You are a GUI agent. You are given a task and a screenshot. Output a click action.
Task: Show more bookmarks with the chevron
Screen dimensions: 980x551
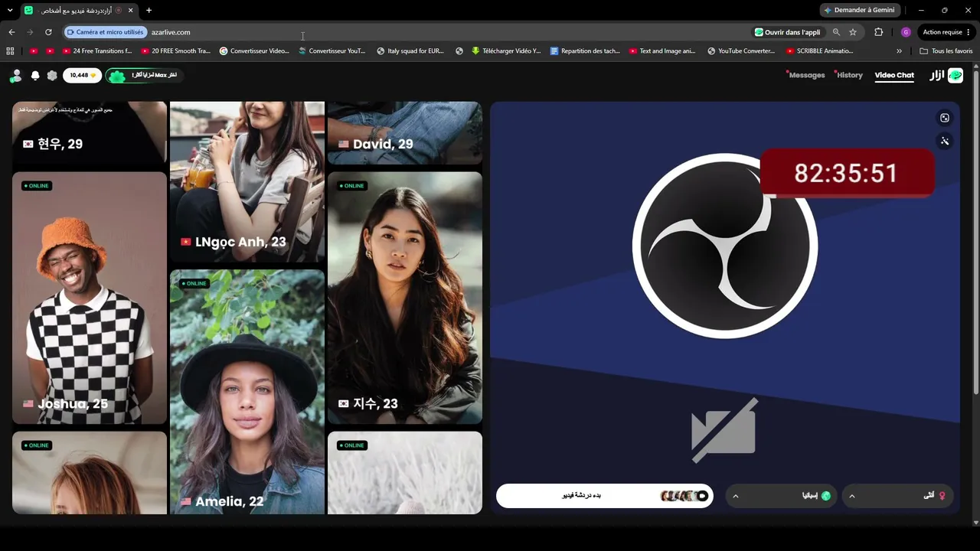click(899, 51)
